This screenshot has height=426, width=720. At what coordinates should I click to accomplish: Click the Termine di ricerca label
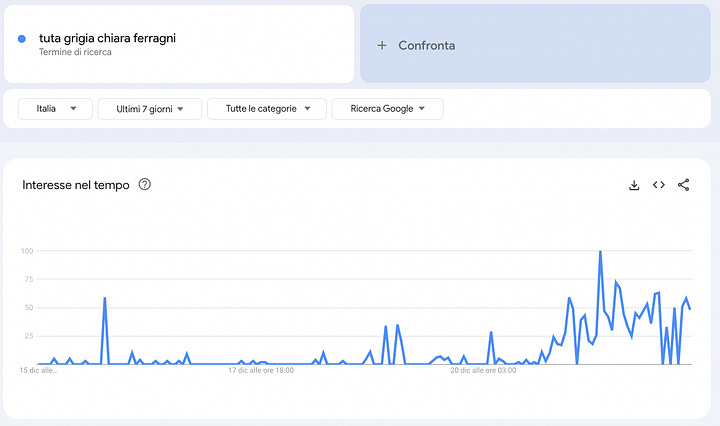75,52
